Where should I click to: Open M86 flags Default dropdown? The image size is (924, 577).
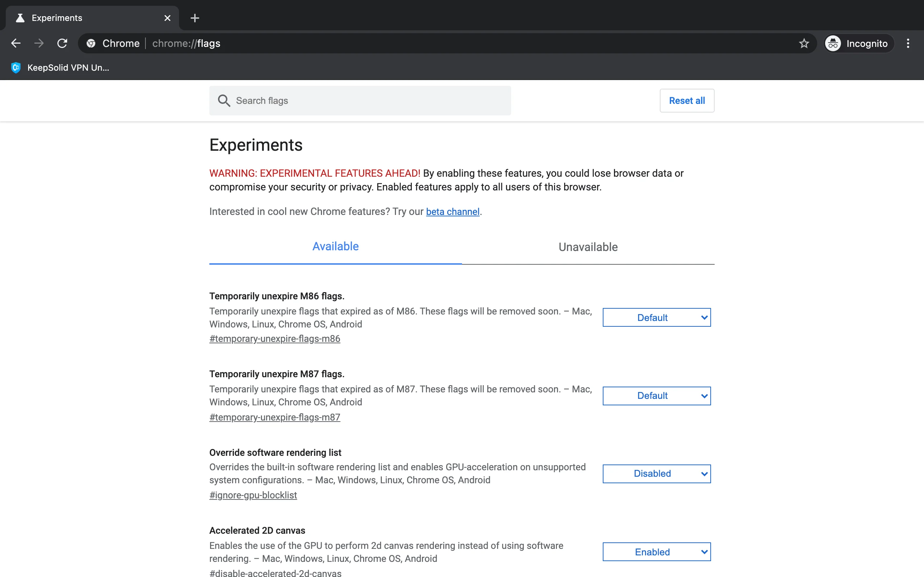656,317
